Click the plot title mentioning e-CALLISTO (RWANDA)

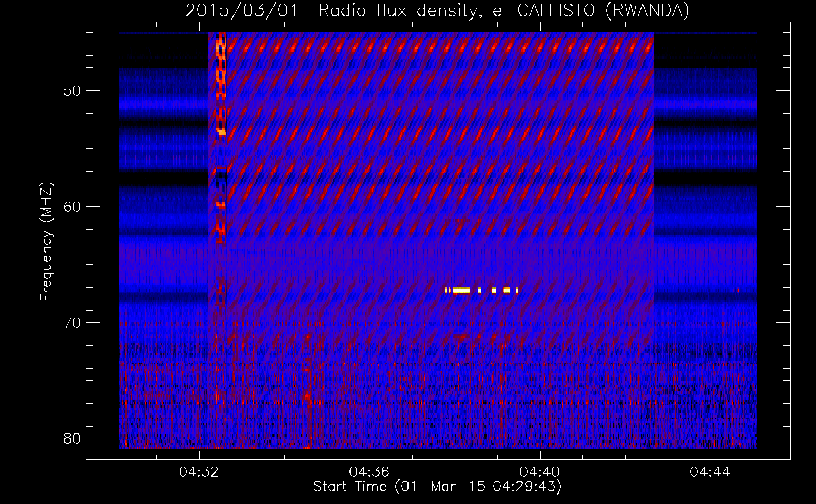pos(437,10)
